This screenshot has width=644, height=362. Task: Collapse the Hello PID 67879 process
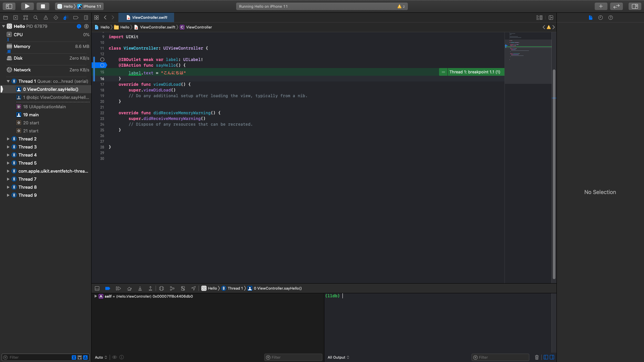click(3, 26)
